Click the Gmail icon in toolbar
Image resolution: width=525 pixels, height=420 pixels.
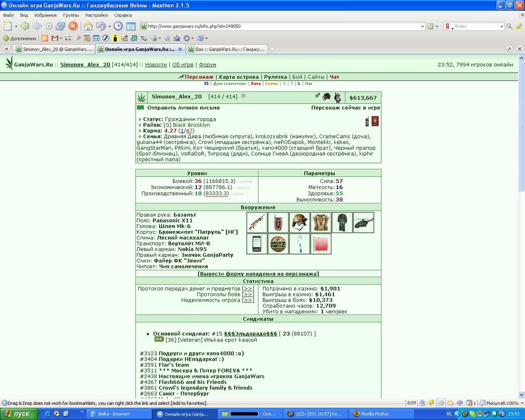(x=55, y=38)
